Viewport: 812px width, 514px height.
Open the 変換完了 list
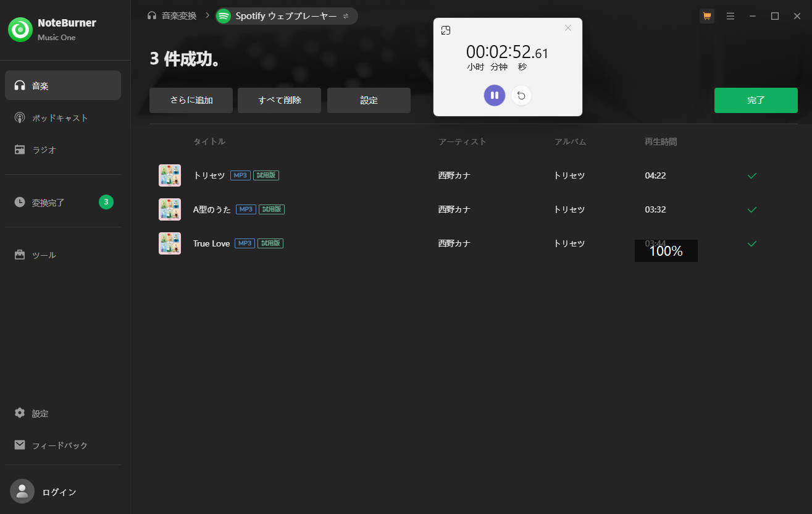63,202
